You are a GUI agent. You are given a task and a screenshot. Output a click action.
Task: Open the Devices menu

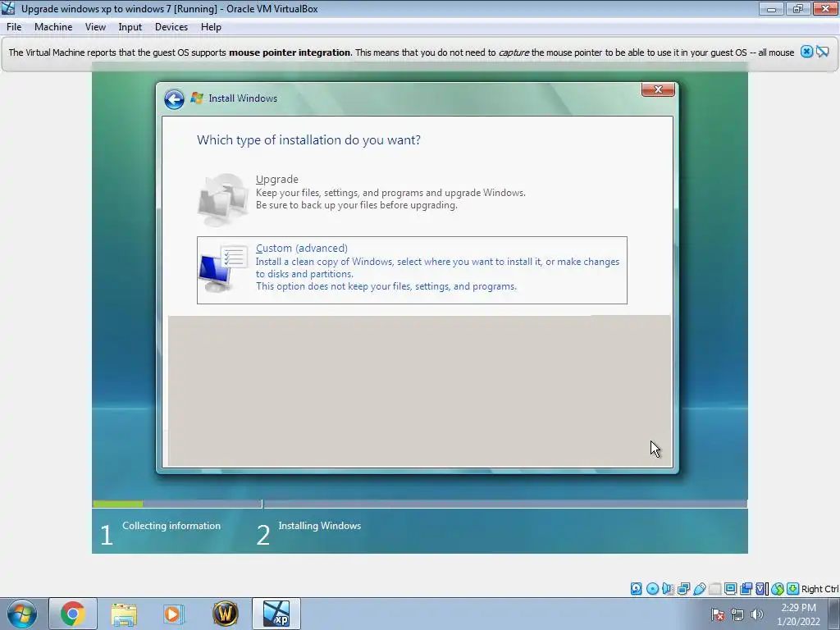click(171, 27)
